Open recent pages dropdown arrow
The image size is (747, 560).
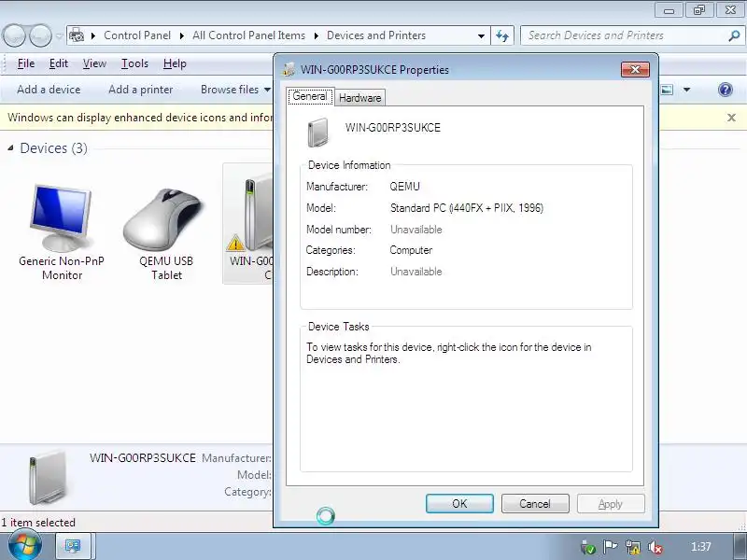pyautogui.click(x=59, y=35)
